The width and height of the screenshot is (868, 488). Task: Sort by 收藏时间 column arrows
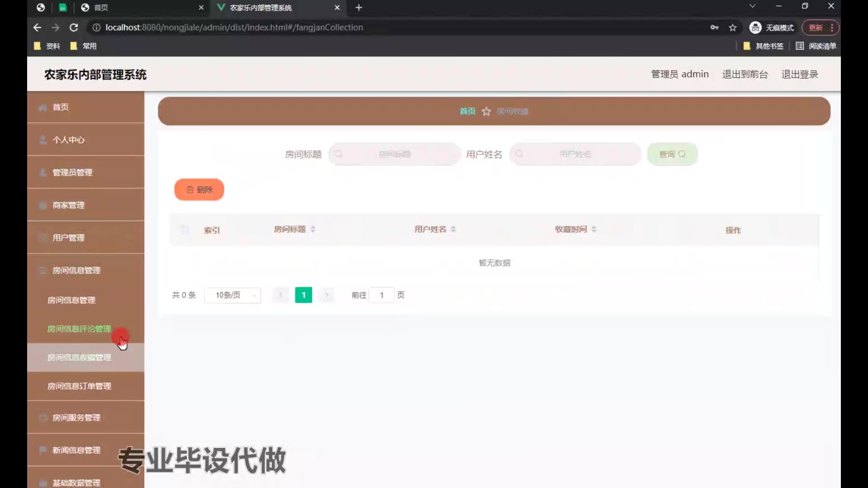click(594, 230)
